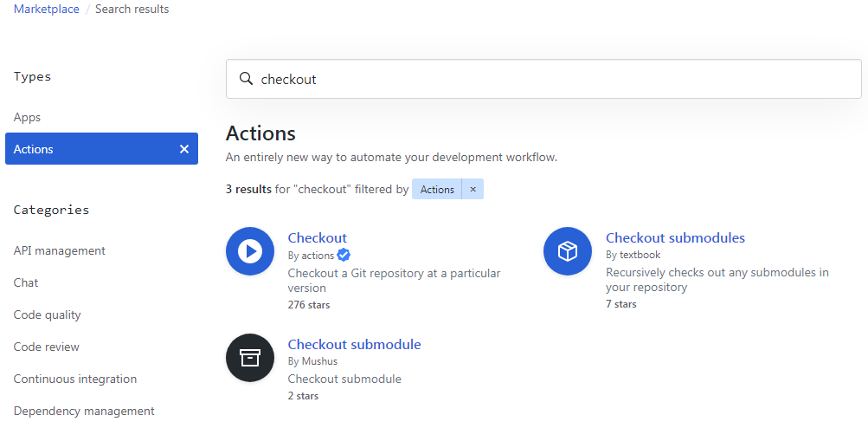Open the Checkout submodules action link

point(675,237)
